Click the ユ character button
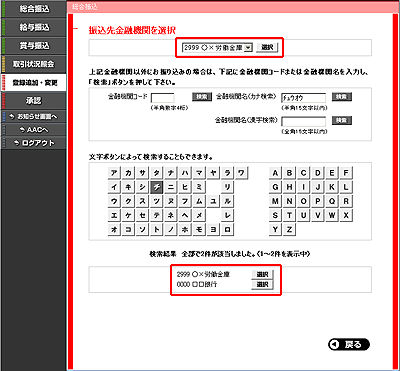This screenshot has width=400, height=371. point(213,202)
